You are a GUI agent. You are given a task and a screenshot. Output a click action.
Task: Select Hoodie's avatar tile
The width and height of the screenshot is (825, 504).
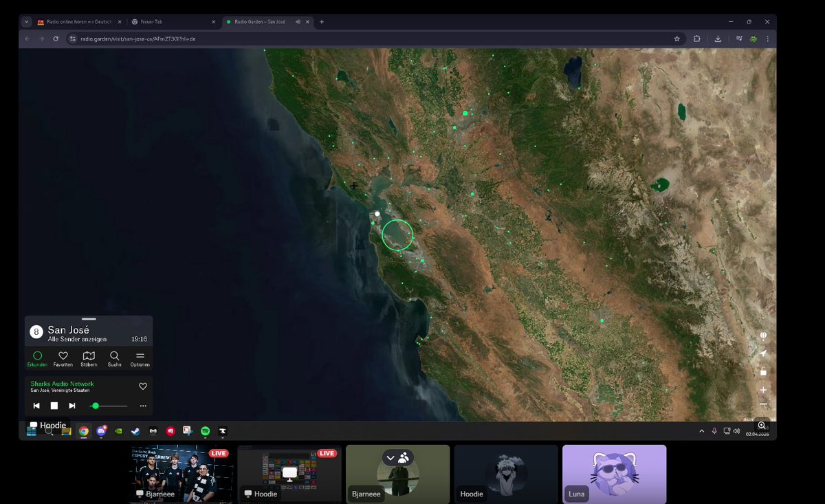[506, 474]
